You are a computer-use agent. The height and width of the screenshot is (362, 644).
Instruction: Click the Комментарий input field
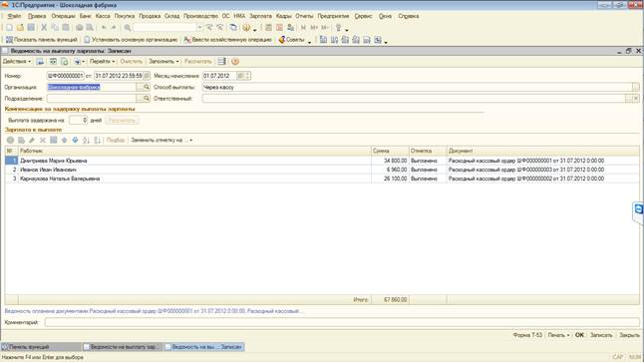point(342,322)
